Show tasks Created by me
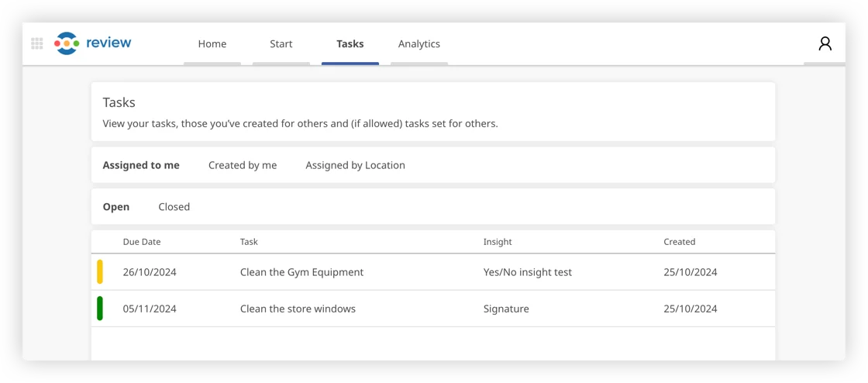 click(x=243, y=165)
